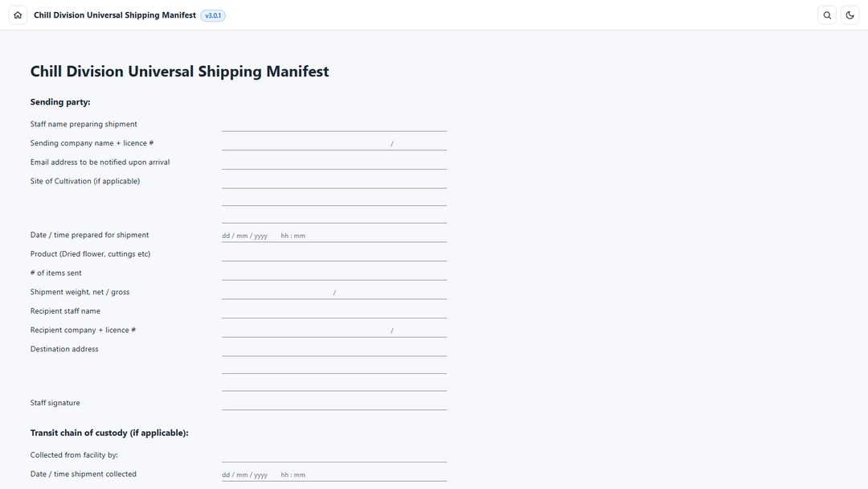Click the Date / time prepared for shipment field
Screen dimensions: 868x489
click(334, 236)
